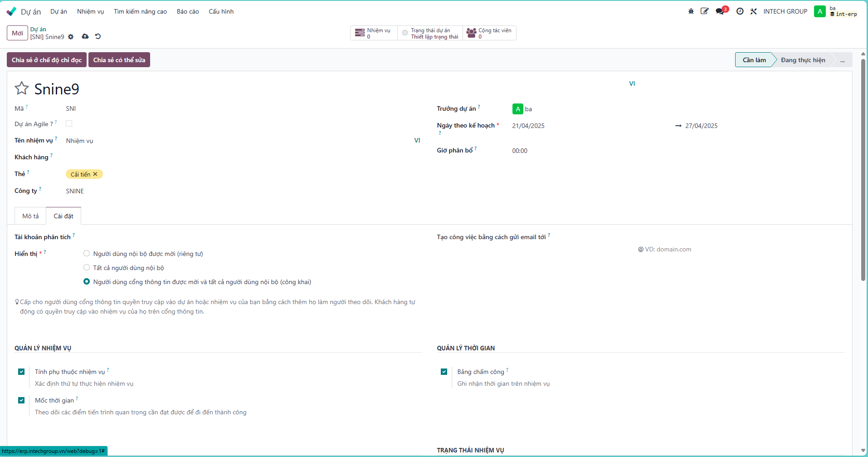
Task: Open Dự án menu in top bar
Action: tap(59, 11)
